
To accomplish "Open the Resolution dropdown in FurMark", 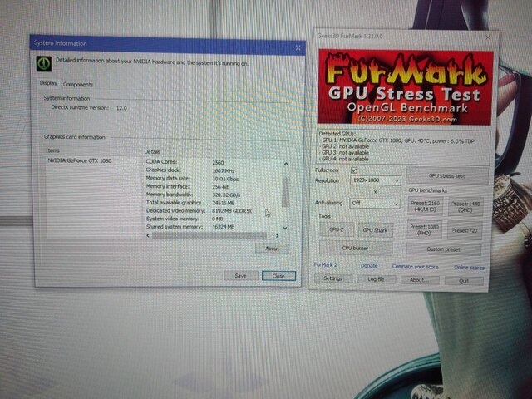I will (375, 180).
